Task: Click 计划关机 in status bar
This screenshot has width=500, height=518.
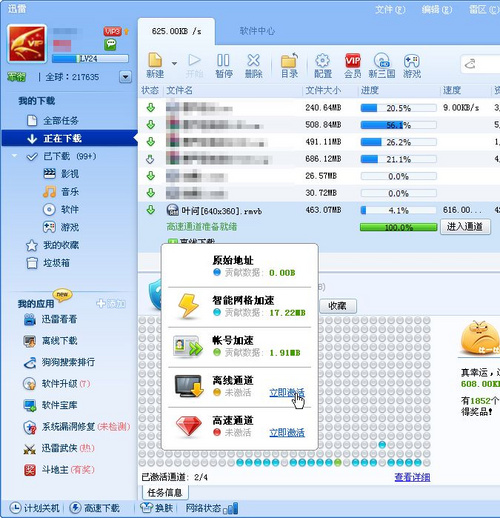Action: tap(35, 508)
